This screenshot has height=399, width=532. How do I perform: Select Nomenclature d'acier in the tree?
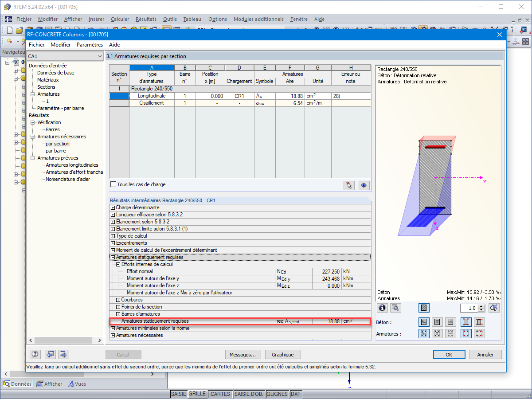pos(67,179)
